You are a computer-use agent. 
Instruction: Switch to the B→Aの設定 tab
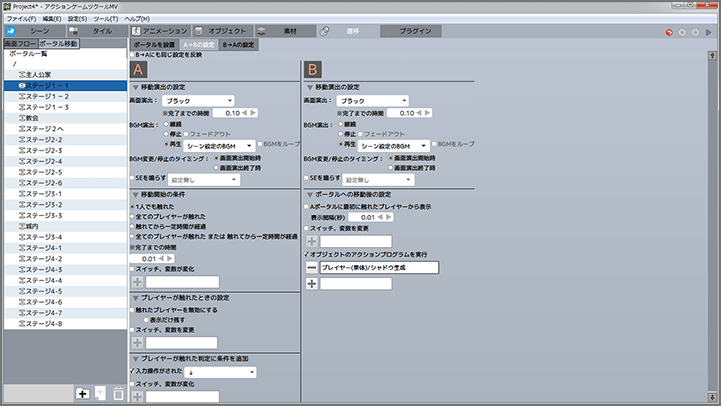(x=239, y=45)
